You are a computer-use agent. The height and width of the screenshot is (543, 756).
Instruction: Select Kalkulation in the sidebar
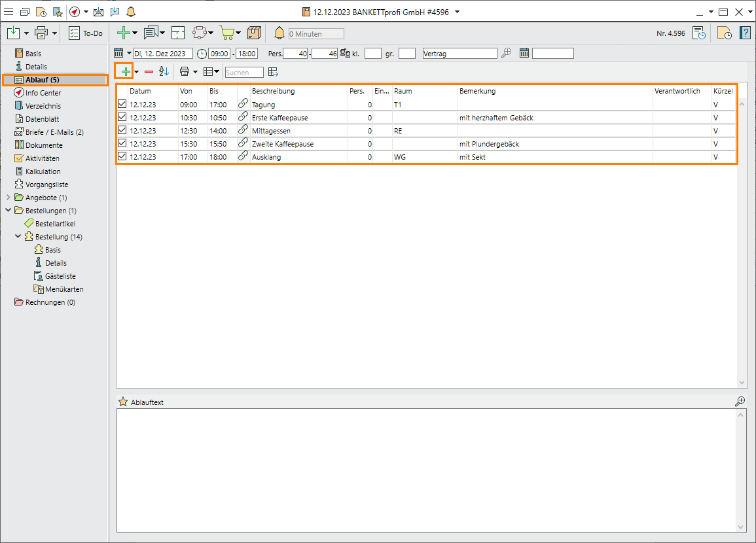pyautogui.click(x=43, y=171)
